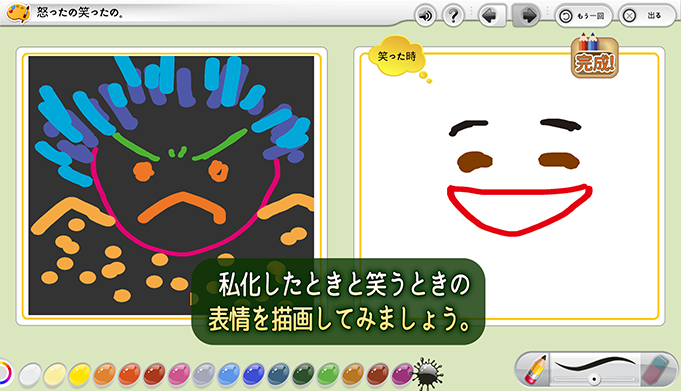Viewport: 681px width, 391px height.
Task: Click the 完成! finish button
Action: (x=595, y=57)
